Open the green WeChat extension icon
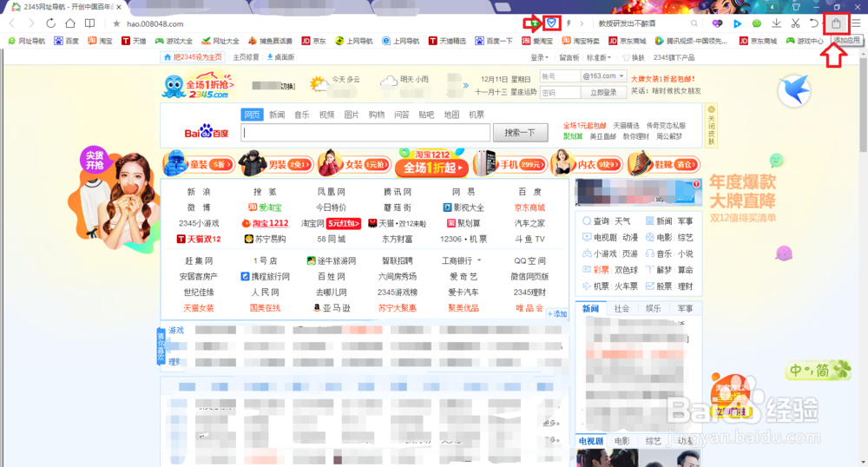868x467 pixels. (x=757, y=23)
